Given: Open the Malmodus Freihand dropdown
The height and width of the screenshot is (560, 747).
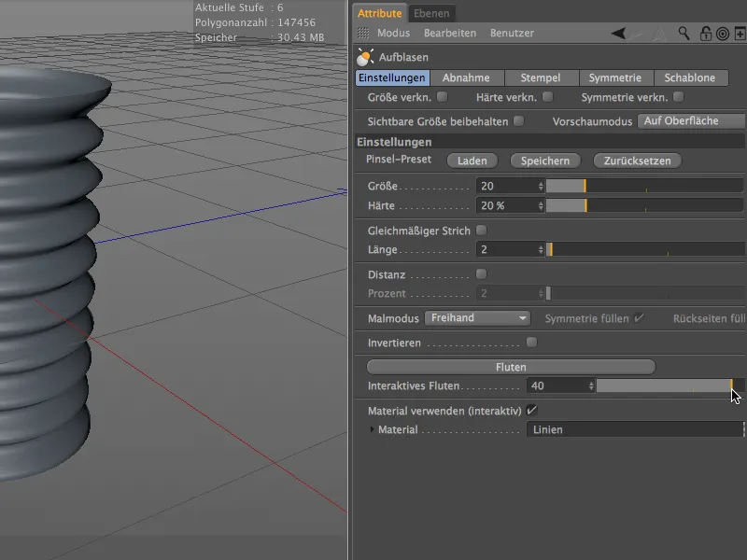Looking at the screenshot, I should pos(477,318).
